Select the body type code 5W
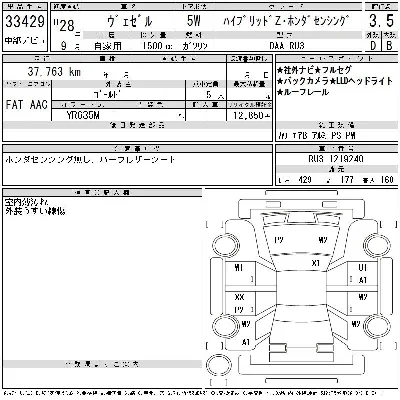The image size is (400, 400). 193,21
